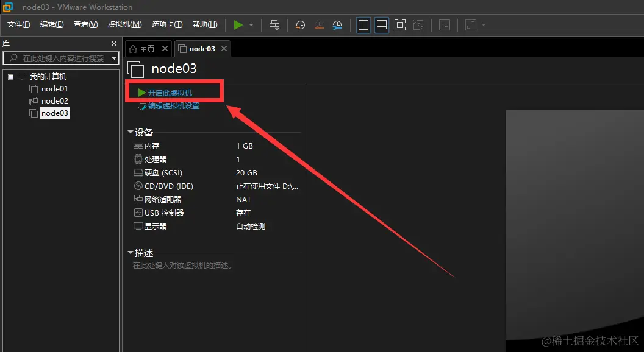The height and width of the screenshot is (352, 644).
Task: Click the 自动检测 display value
Action: (251, 226)
